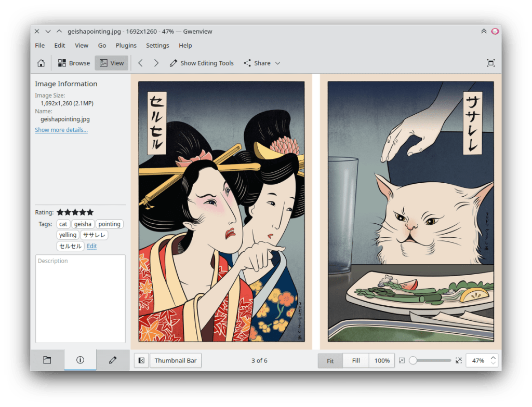The width and height of the screenshot is (532, 407).
Task: Open the Plugins menu
Action: pos(126,46)
